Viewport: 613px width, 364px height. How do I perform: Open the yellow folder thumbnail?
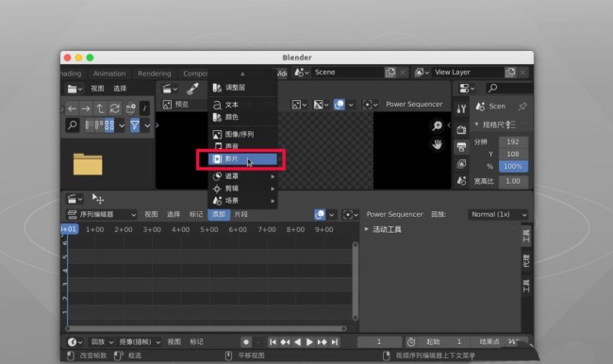[88, 164]
